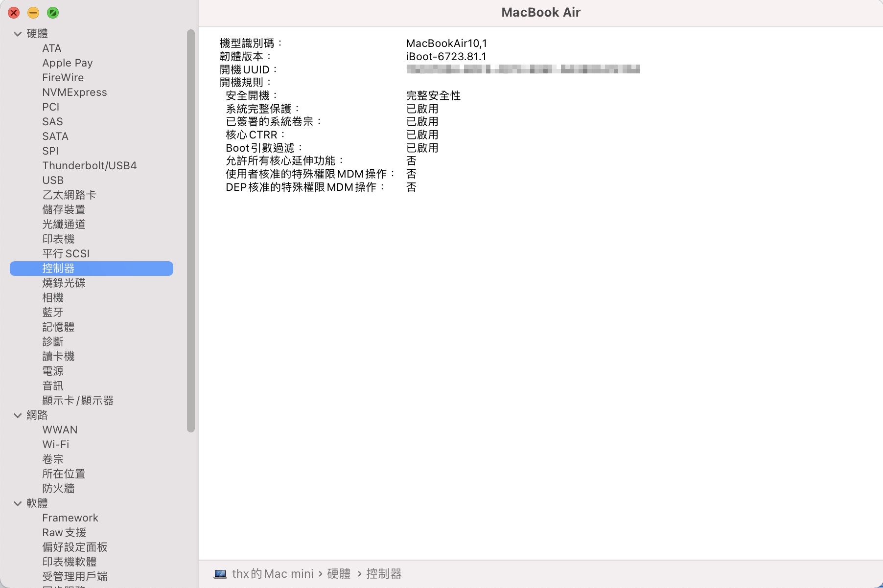Image resolution: width=883 pixels, height=588 pixels.
Task: Open Framework under the 軟體 section
Action: tap(70, 518)
